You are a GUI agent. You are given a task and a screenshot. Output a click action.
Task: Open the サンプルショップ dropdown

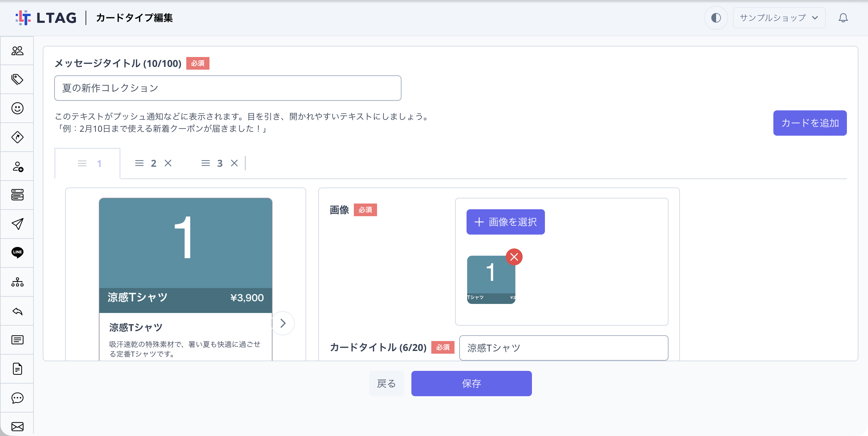(779, 18)
